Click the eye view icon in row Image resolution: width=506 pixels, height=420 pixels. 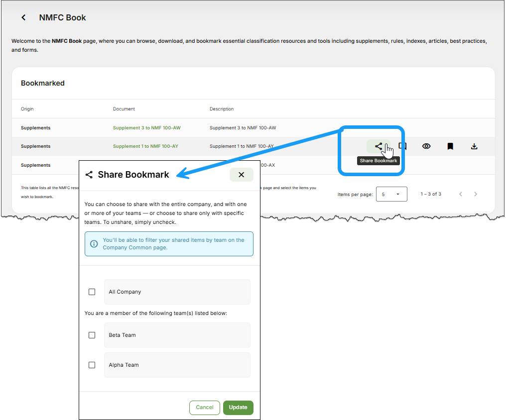(x=426, y=146)
